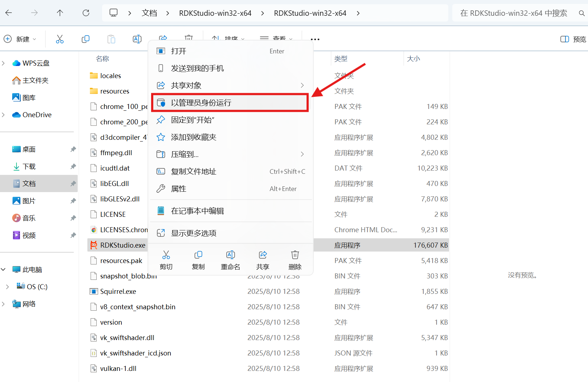Image resolution: width=588 pixels, height=382 pixels.
Task: Click the search magnifier icon
Action: point(582,13)
